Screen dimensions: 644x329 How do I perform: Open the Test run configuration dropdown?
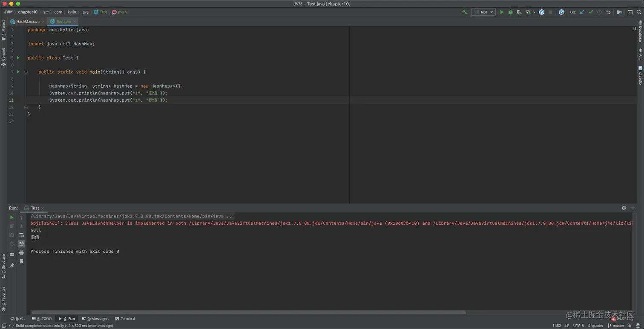click(x=483, y=12)
